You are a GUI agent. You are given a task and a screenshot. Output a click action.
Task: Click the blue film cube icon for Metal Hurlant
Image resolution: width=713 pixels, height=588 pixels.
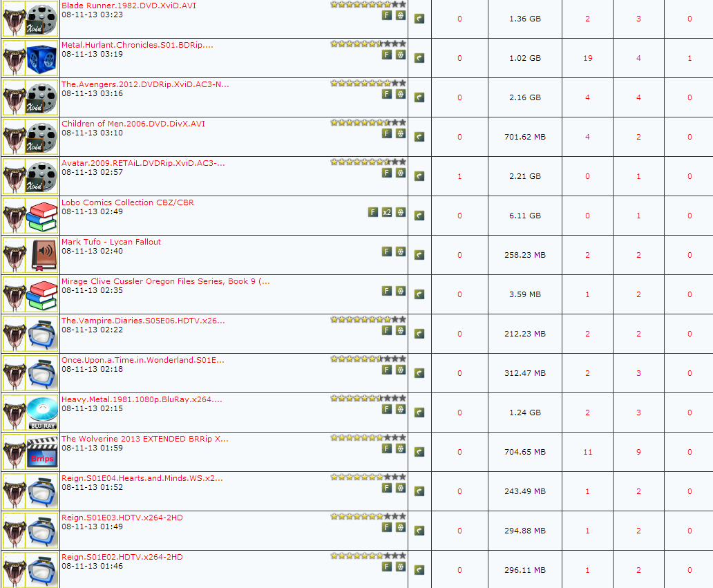coord(42,58)
